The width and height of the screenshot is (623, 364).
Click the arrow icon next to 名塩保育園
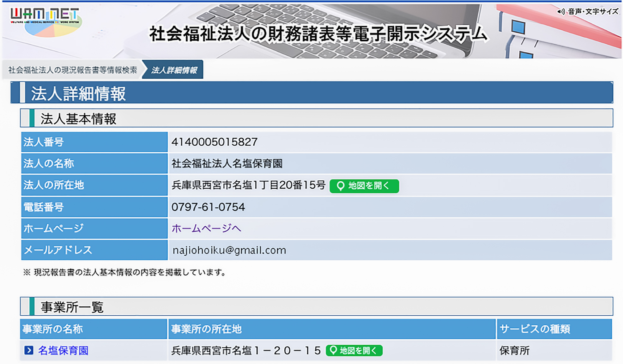(x=29, y=350)
